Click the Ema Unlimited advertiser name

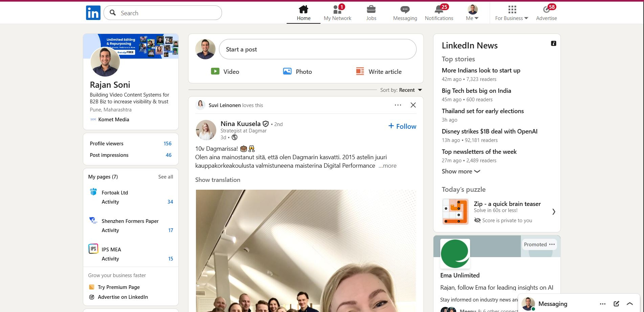[460, 275]
